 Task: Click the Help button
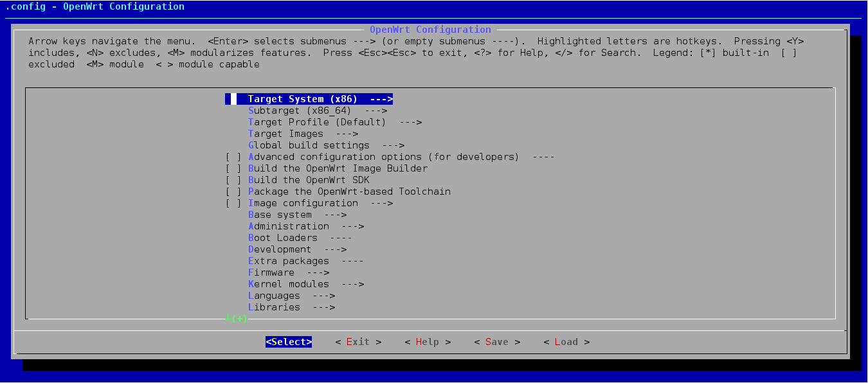pos(428,342)
